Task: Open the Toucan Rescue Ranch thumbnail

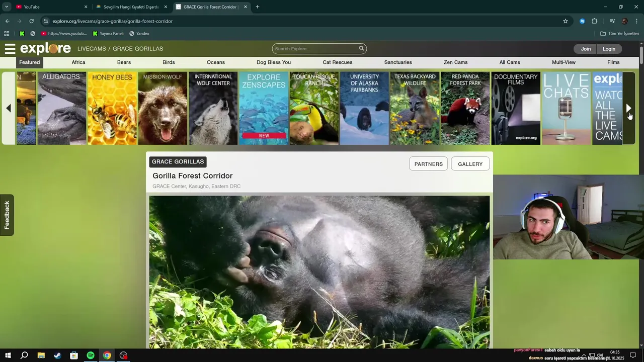Action: coord(314,108)
